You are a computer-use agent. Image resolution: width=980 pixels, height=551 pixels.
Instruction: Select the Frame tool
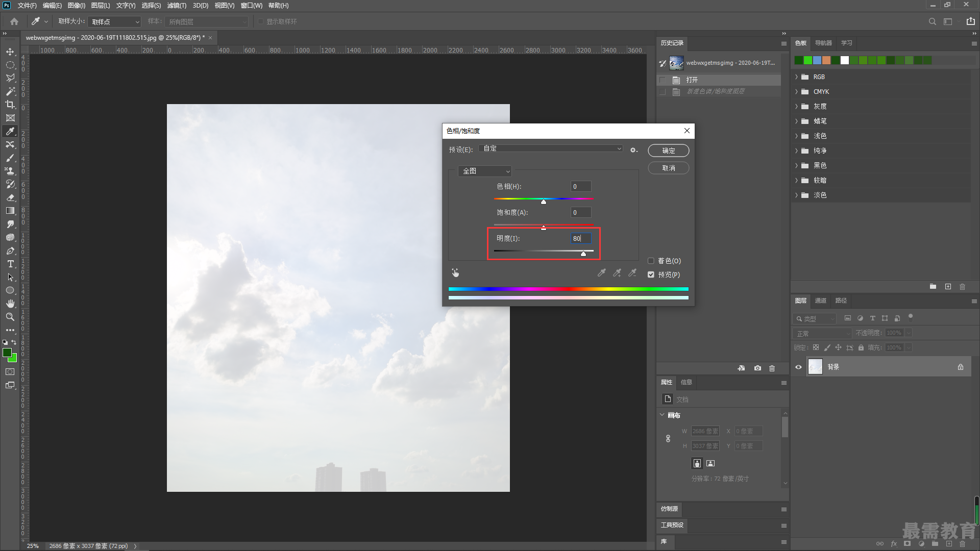[10, 118]
